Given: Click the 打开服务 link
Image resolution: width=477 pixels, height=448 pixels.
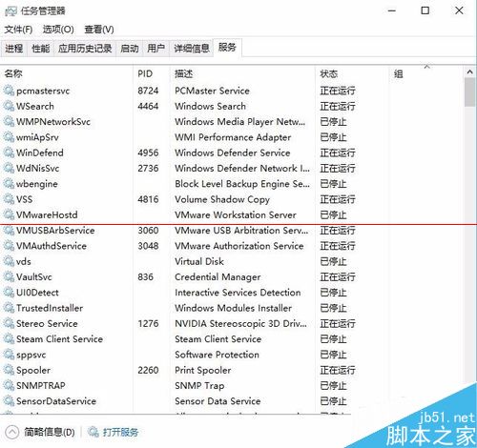Looking at the screenshot, I should pos(120,433).
